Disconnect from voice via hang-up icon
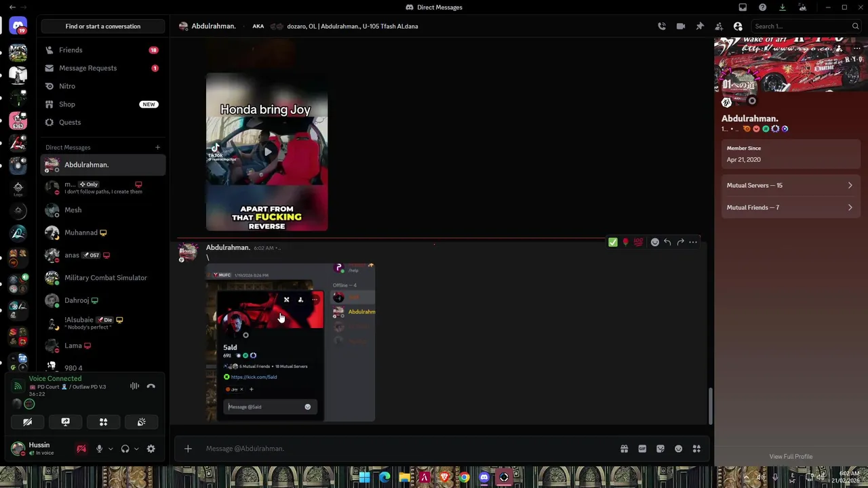The width and height of the screenshot is (868, 488). coord(151,386)
